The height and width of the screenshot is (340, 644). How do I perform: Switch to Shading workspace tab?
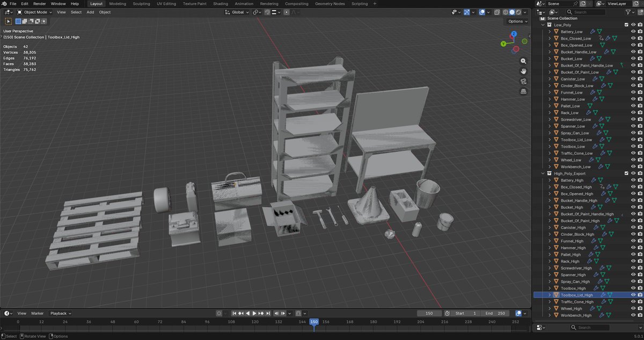(x=220, y=4)
